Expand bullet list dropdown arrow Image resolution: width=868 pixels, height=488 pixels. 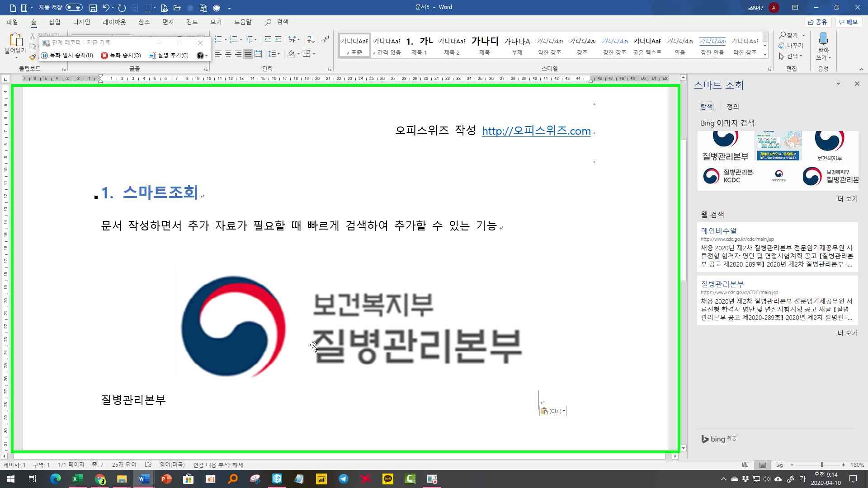(x=225, y=40)
